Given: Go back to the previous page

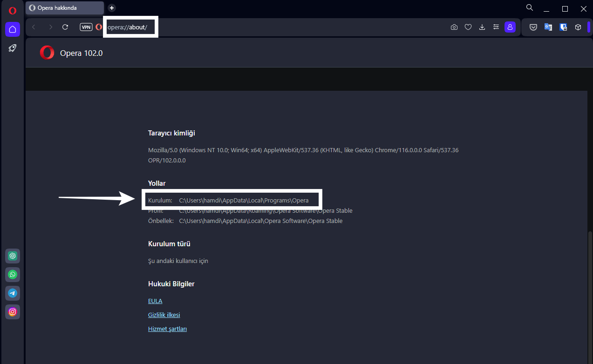Looking at the screenshot, I should tap(34, 27).
